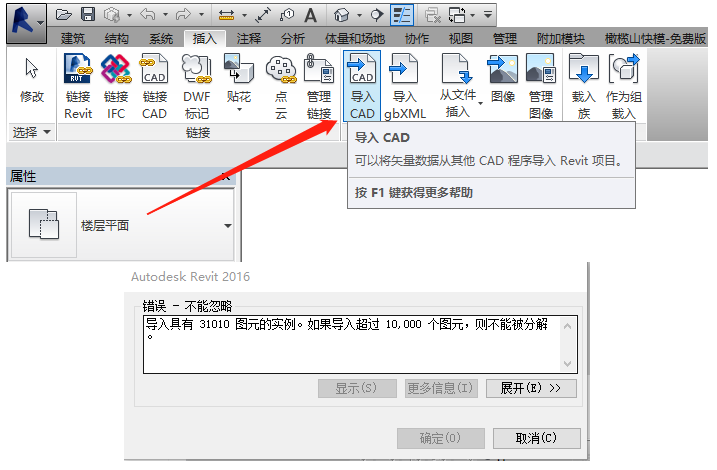
Task: Click the error message scrollbar up arrow
Action: (x=567, y=326)
